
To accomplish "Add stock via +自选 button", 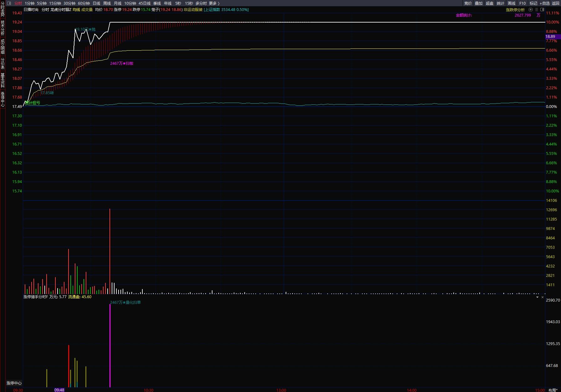I will [544, 3].
